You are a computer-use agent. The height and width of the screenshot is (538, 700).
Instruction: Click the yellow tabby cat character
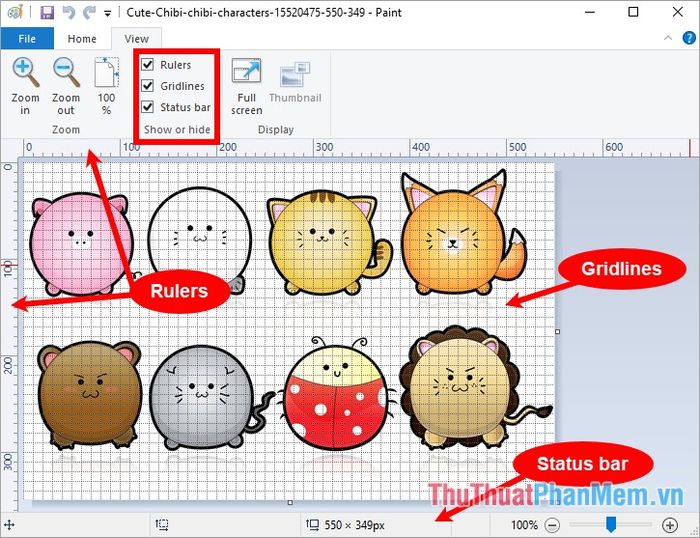pos(328,242)
